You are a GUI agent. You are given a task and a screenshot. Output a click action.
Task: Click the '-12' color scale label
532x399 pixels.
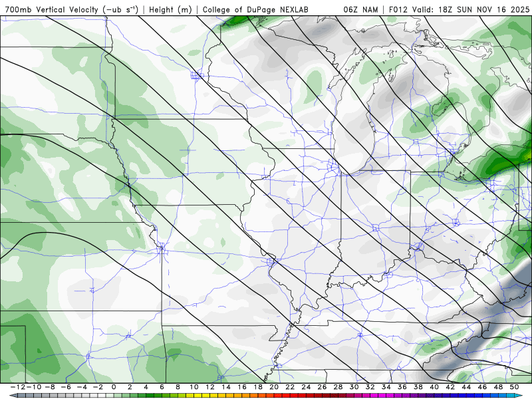(19, 387)
